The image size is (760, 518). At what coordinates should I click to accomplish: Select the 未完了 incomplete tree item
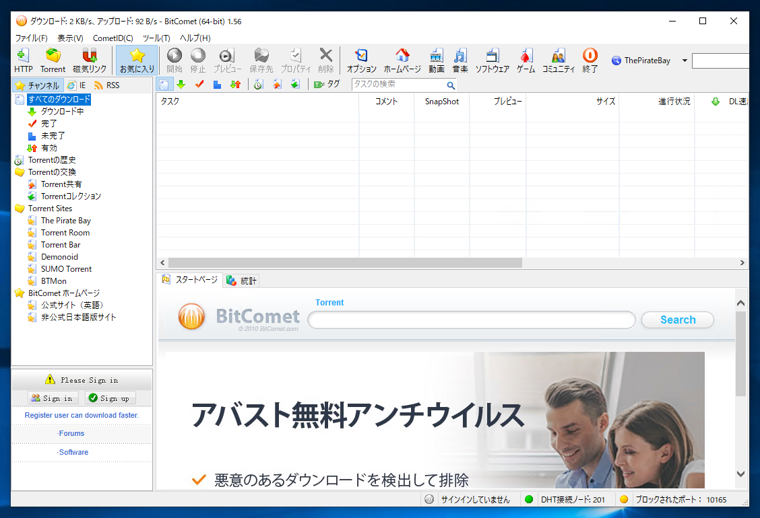(x=53, y=136)
